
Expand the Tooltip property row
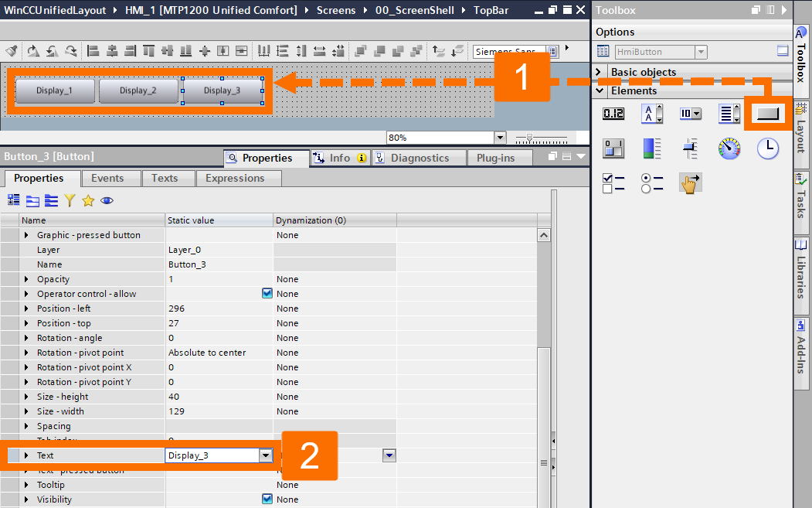pyautogui.click(x=26, y=485)
